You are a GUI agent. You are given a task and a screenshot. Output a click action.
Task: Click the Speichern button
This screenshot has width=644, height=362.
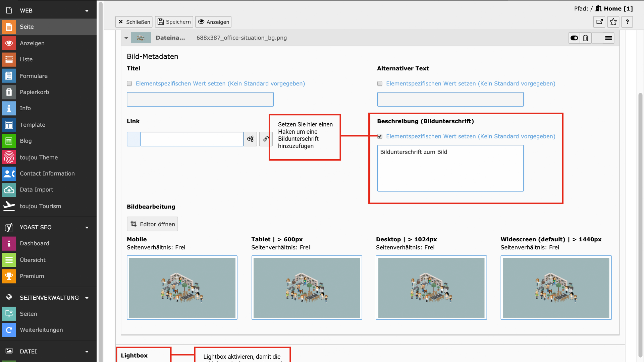pyautogui.click(x=174, y=22)
